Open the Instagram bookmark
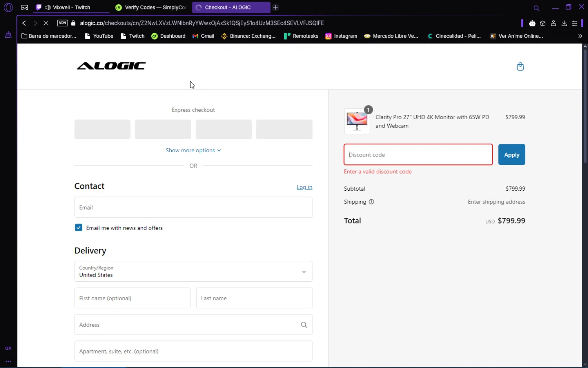Screen dimensions: 588x368 coord(341,36)
